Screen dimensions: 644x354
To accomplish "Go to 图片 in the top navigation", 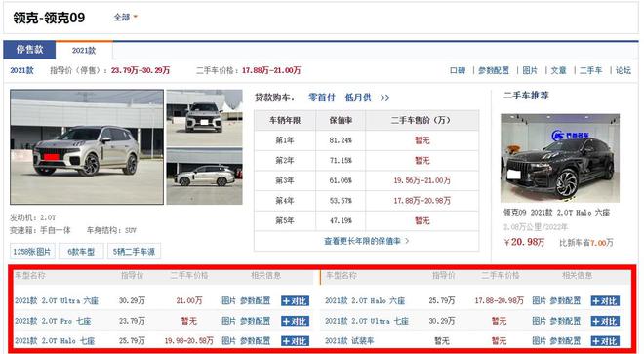I will 530,70.
